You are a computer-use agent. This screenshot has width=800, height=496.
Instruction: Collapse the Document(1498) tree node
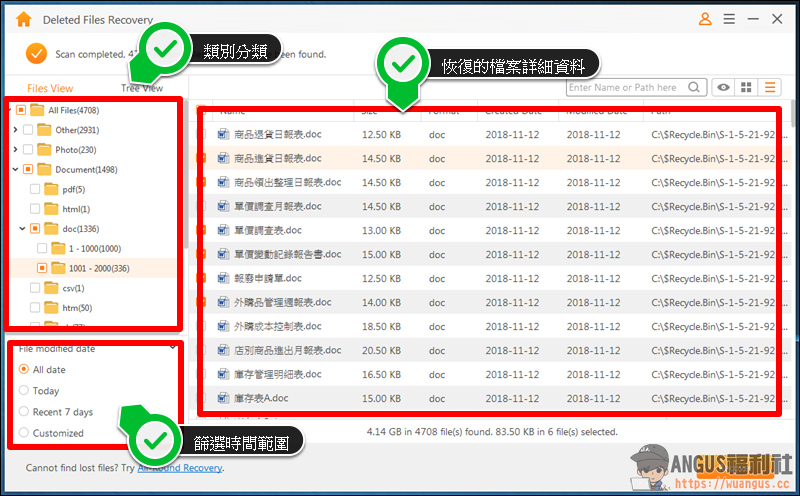coord(15,169)
